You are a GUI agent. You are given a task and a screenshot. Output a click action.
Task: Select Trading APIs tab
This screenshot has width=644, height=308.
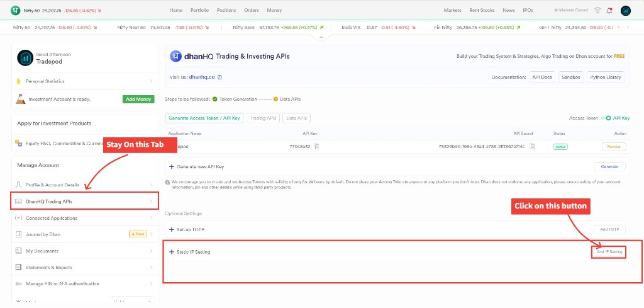point(263,118)
